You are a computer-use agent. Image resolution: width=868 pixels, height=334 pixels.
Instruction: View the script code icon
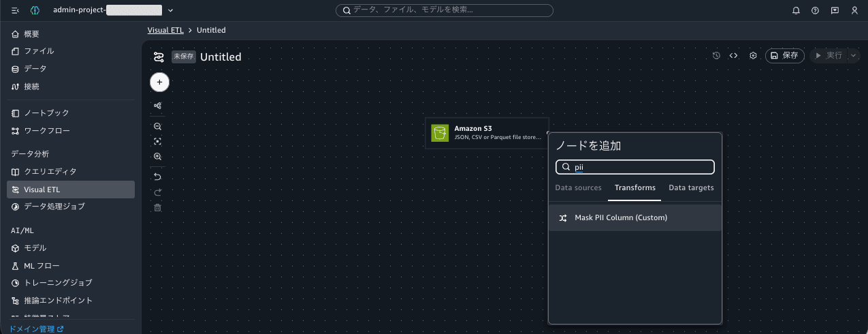coord(734,56)
